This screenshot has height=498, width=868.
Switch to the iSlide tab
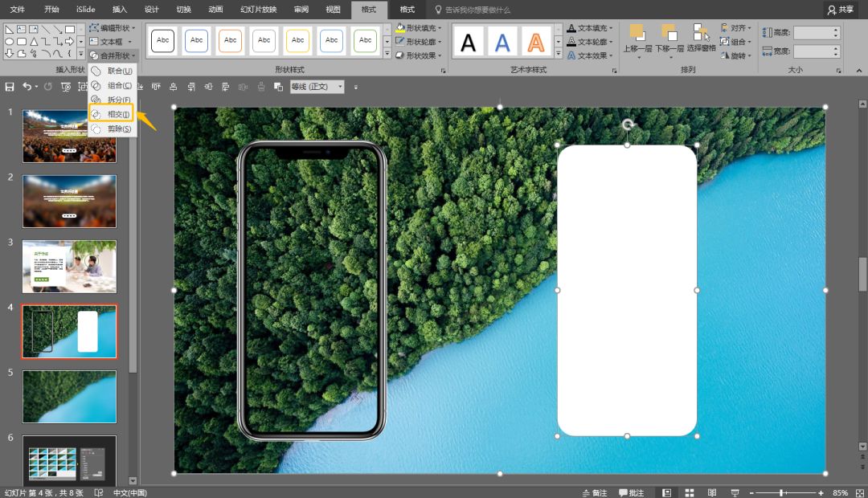point(86,10)
